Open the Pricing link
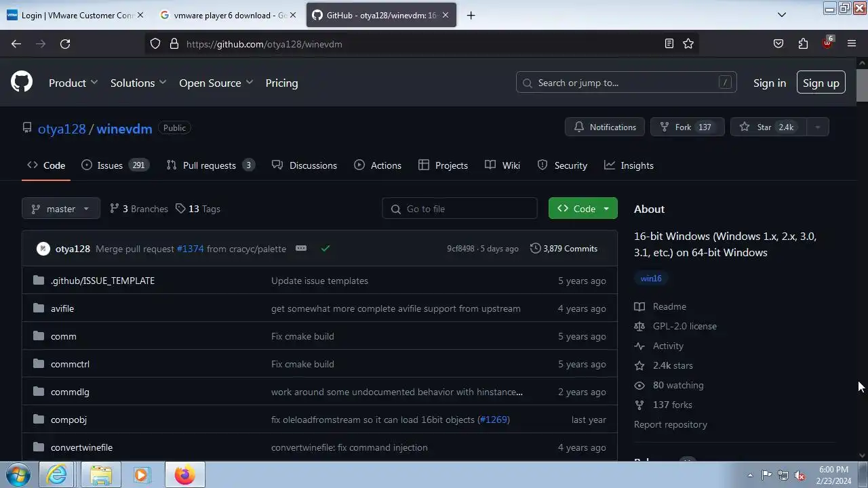This screenshot has height=488, width=868. tap(281, 83)
